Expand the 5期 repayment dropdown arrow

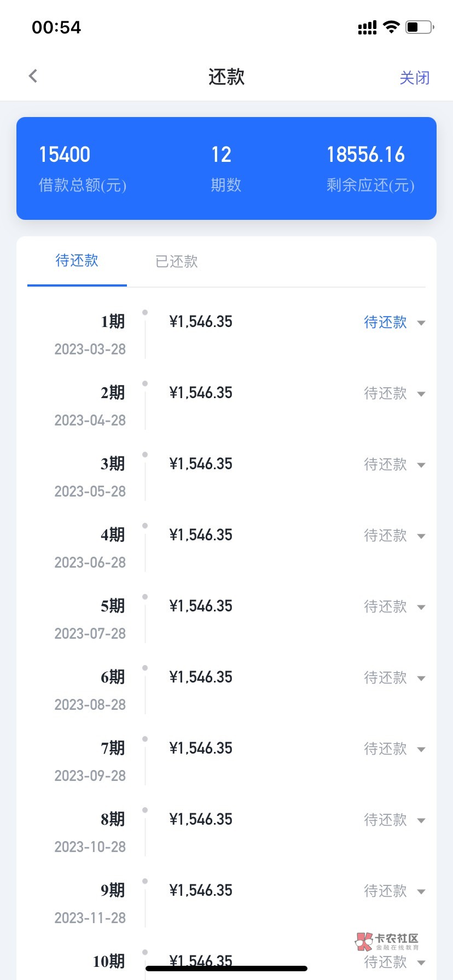tap(421, 607)
